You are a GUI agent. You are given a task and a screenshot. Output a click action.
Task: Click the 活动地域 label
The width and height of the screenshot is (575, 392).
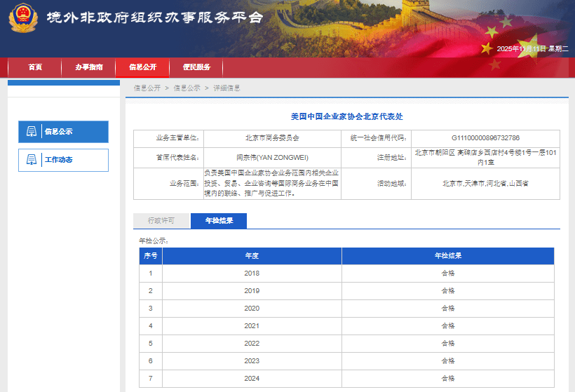[392, 183]
